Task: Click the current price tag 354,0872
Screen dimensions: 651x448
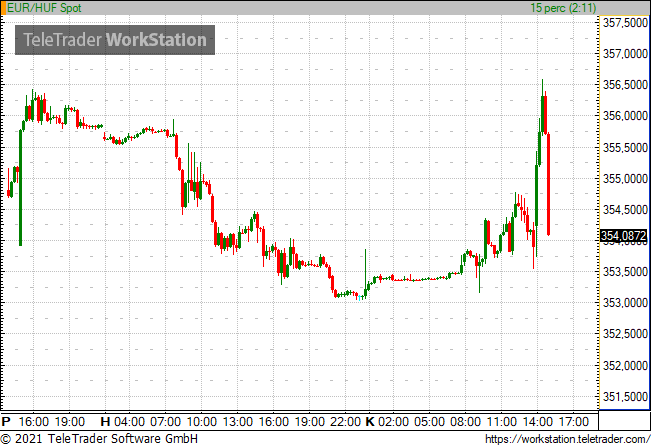Action: [x=624, y=236]
